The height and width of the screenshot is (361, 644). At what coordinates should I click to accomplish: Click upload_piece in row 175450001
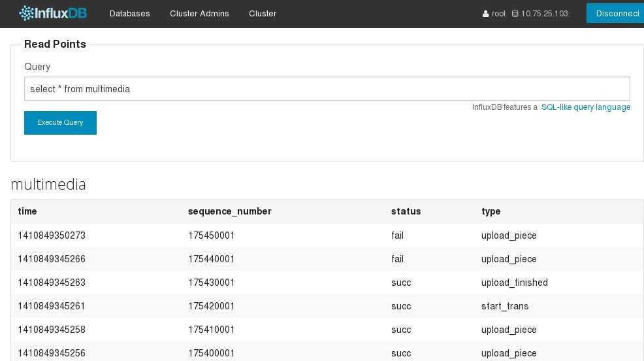509,235
